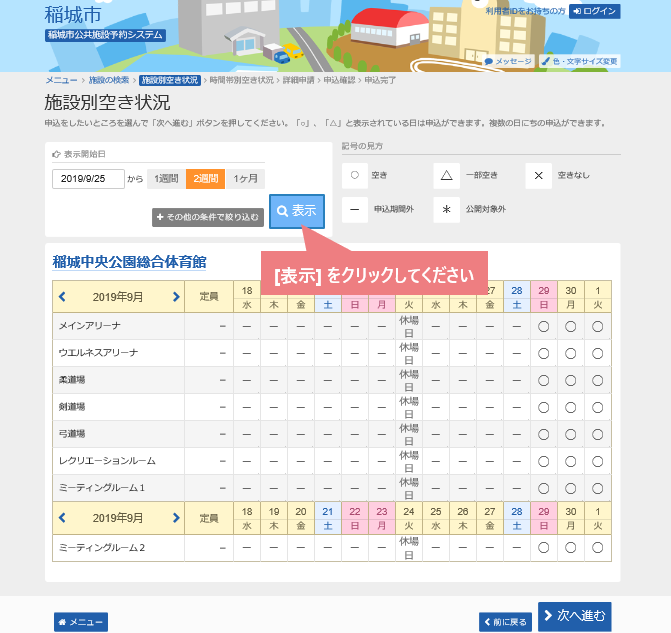Open 稲城中央公園総合体育館 facility link

[129, 262]
